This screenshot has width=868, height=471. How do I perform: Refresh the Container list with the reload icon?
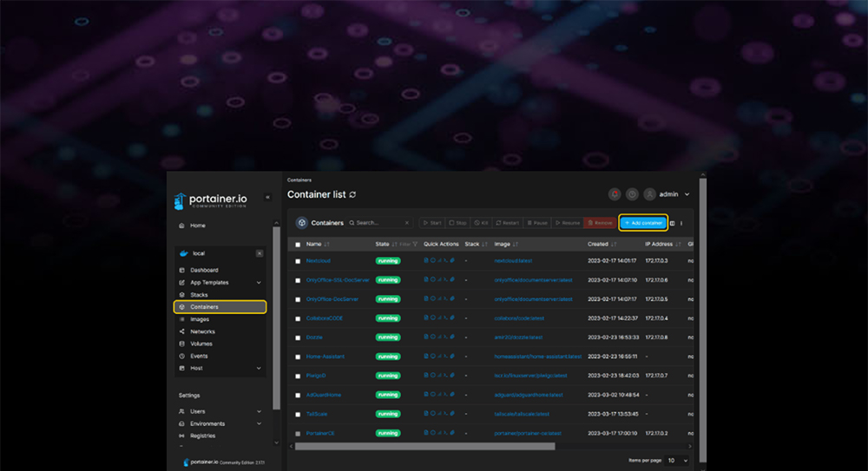(352, 195)
